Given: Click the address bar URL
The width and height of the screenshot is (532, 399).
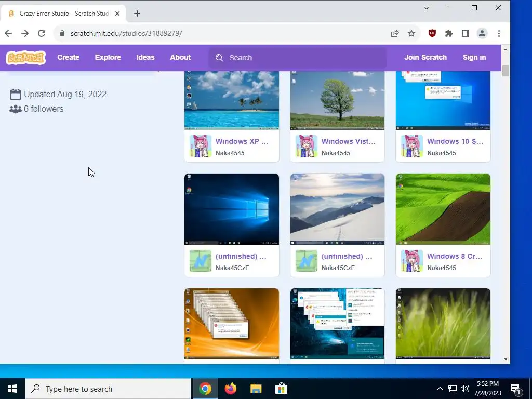Looking at the screenshot, I should coord(126,33).
